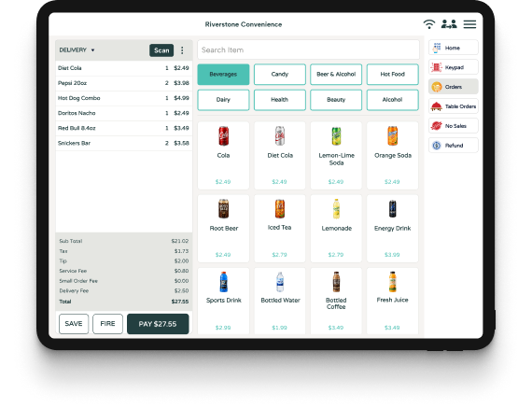532x408 pixels.
Task: Add Root Beer to the order
Action: pos(223,229)
